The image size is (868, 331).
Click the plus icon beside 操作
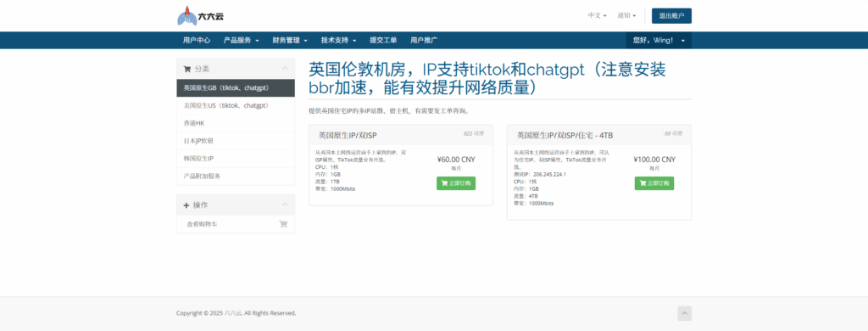[x=186, y=205]
